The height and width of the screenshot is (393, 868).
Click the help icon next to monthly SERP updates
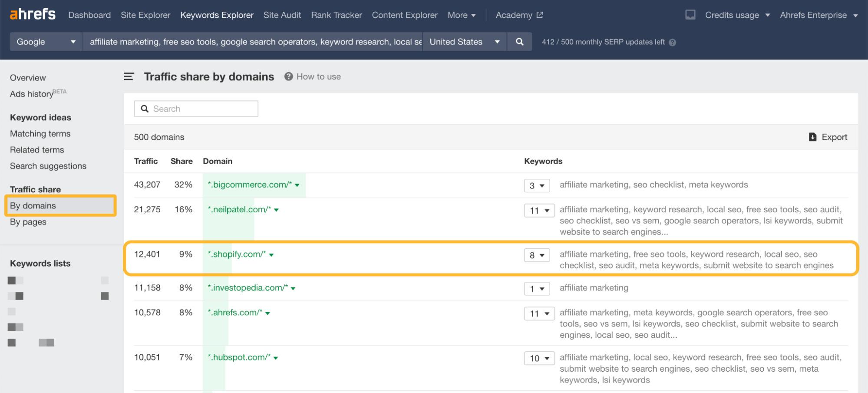click(x=671, y=42)
